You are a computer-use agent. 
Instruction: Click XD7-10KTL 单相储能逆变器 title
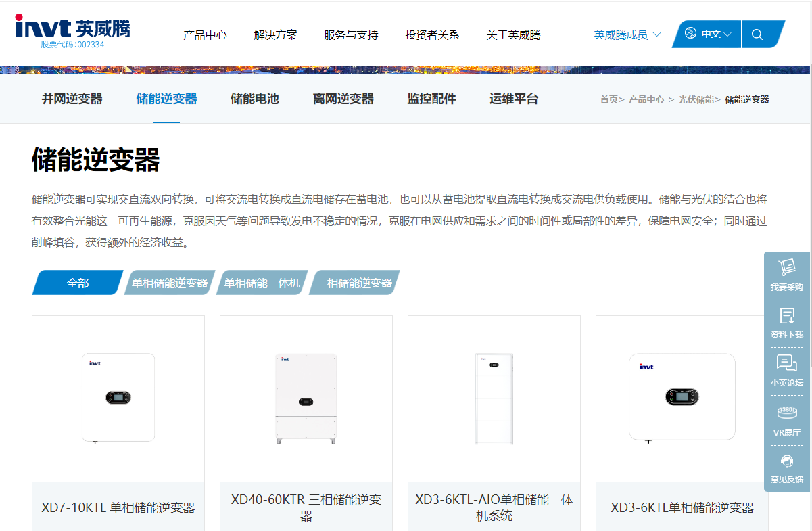[x=118, y=507]
